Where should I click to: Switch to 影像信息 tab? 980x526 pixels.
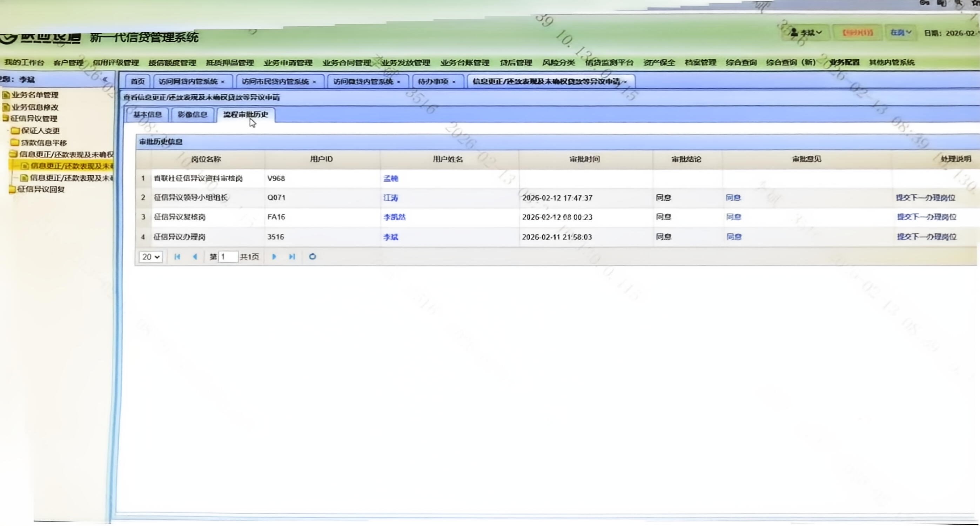point(192,115)
